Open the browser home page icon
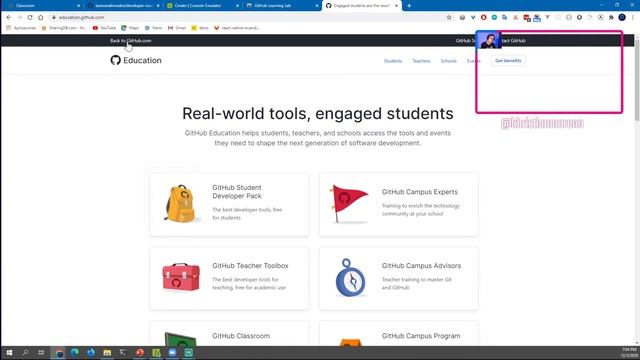The image size is (640, 360). pos(40,18)
